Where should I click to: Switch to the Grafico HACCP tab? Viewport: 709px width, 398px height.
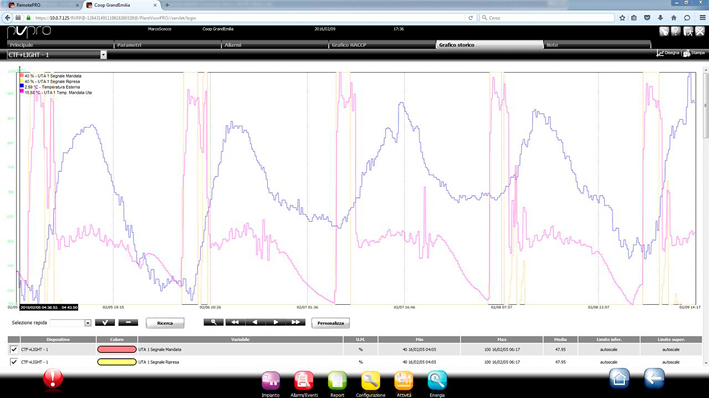click(382, 45)
